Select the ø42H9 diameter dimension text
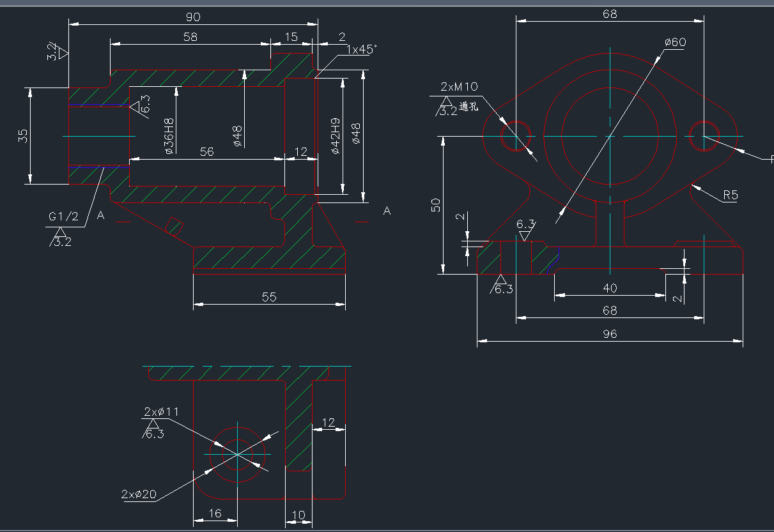 (334, 135)
